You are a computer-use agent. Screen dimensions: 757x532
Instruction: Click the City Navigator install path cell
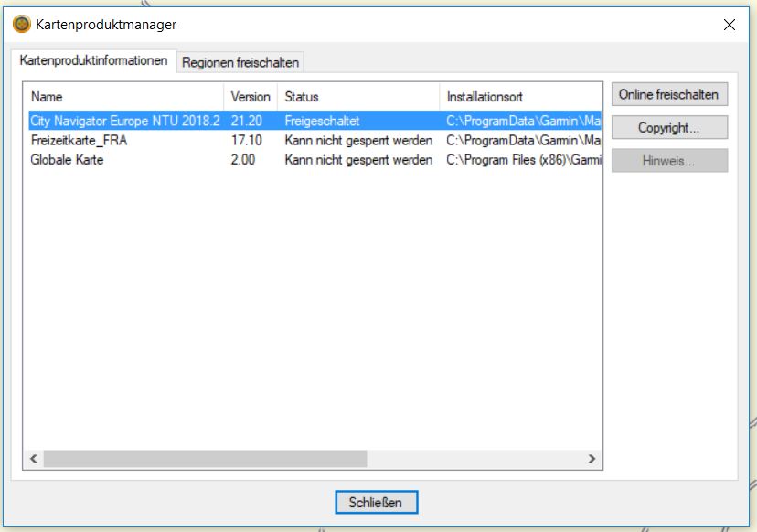(x=523, y=121)
